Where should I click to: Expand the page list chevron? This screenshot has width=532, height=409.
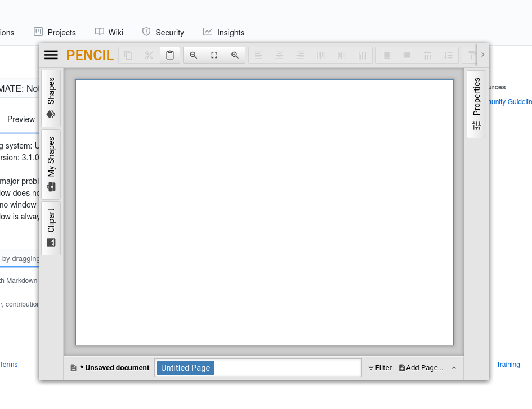(x=454, y=367)
